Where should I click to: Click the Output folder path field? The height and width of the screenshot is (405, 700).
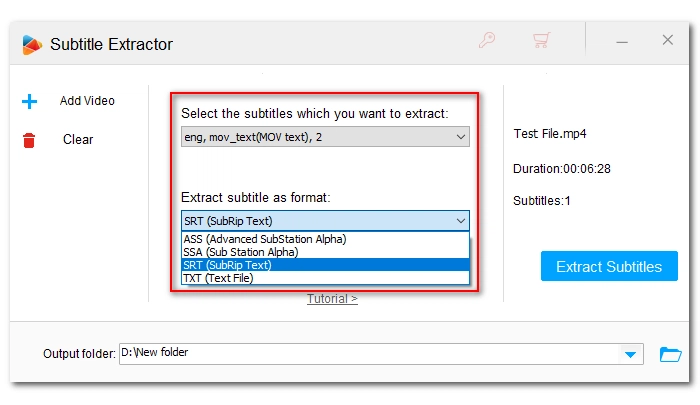coord(370,354)
